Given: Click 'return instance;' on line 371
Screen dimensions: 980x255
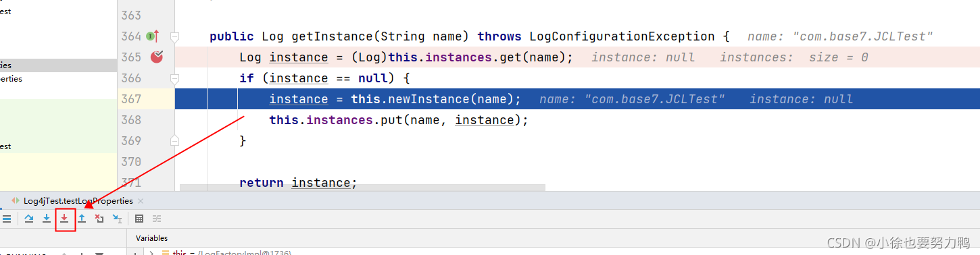Looking at the screenshot, I should [298, 183].
